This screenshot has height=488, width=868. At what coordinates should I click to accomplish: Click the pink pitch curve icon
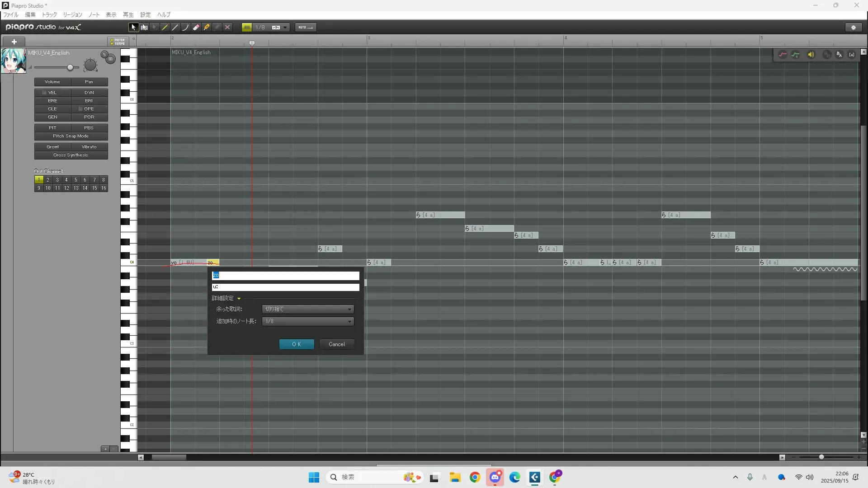pos(783,55)
